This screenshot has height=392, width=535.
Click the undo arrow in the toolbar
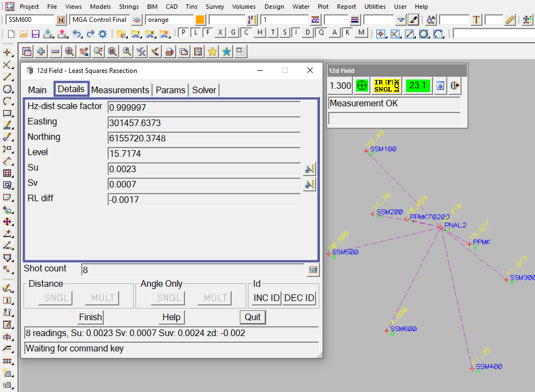(x=77, y=33)
